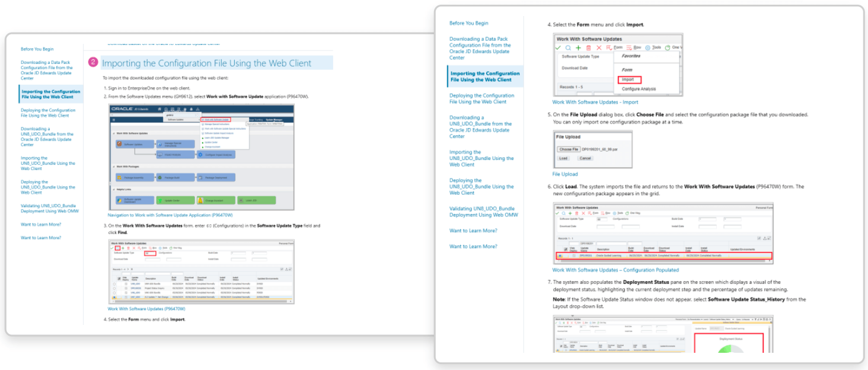Screen dimensions: 868x370
Task: Open 'Downloading a Data Pack' in right page sidebar
Action: point(480,48)
